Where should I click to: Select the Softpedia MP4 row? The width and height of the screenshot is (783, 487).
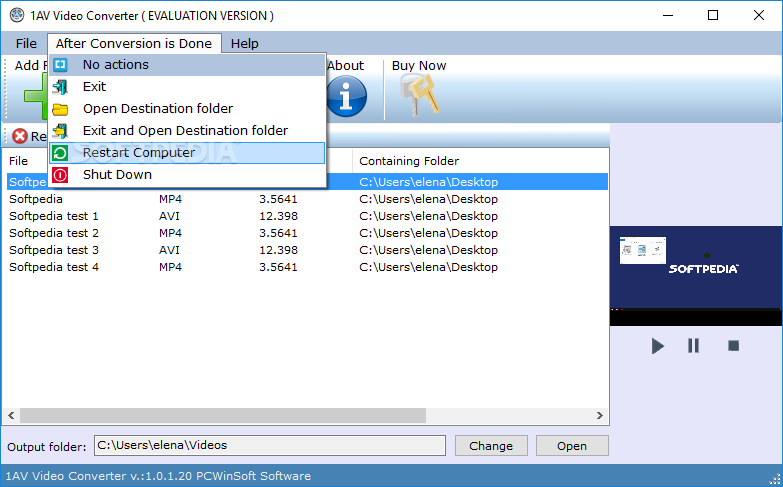point(307,199)
